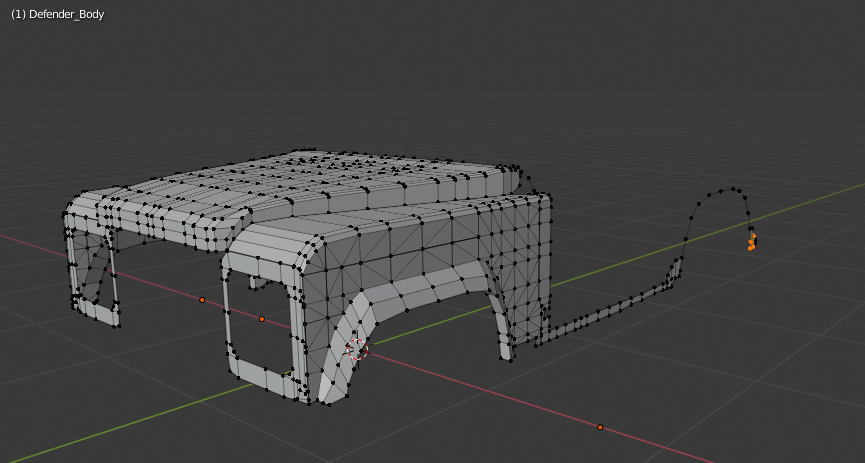
Task: Click the "(1) Defender_Body" object name text
Action: [57, 14]
